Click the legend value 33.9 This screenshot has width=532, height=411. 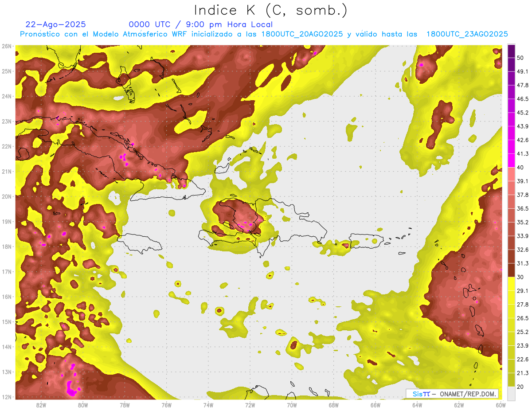pos(523,236)
